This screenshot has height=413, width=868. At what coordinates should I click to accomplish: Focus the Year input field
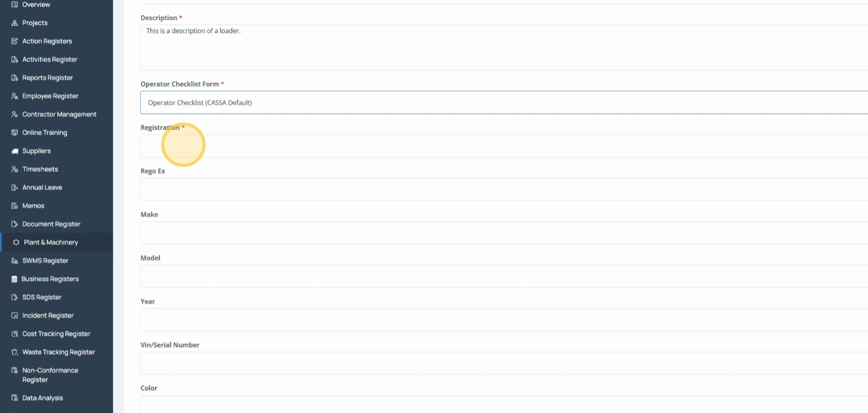(x=504, y=320)
